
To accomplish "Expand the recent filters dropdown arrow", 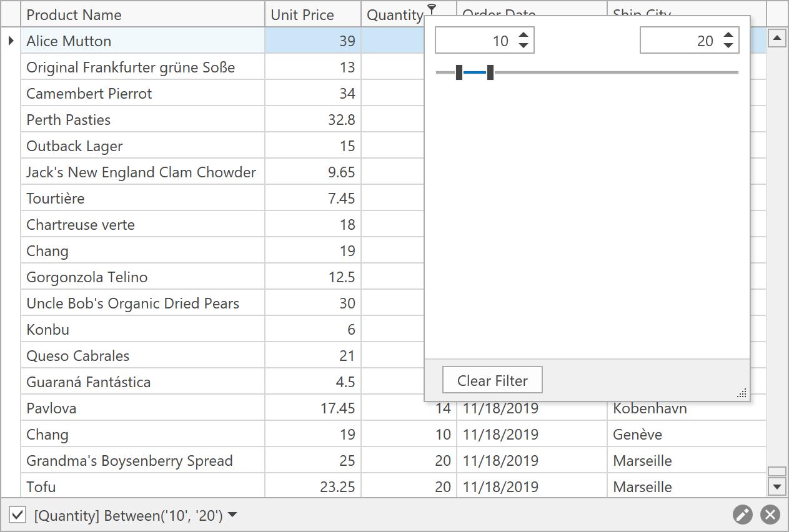I will (x=232, y=515).
